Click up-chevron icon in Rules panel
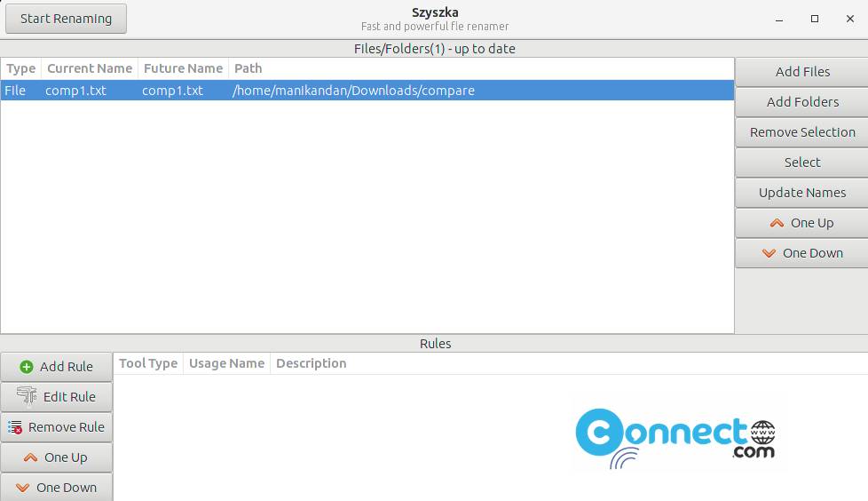Screen dimensions: 868x501 point(30,457)
